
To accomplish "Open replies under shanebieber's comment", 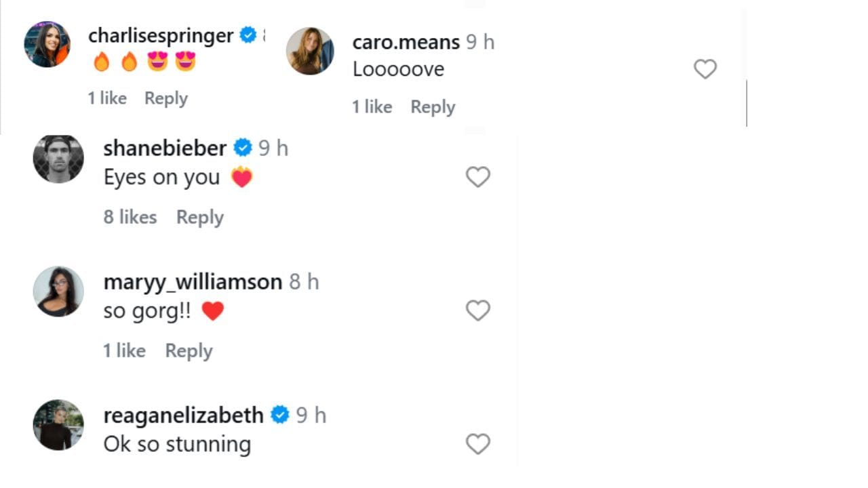I will [200, 217].
